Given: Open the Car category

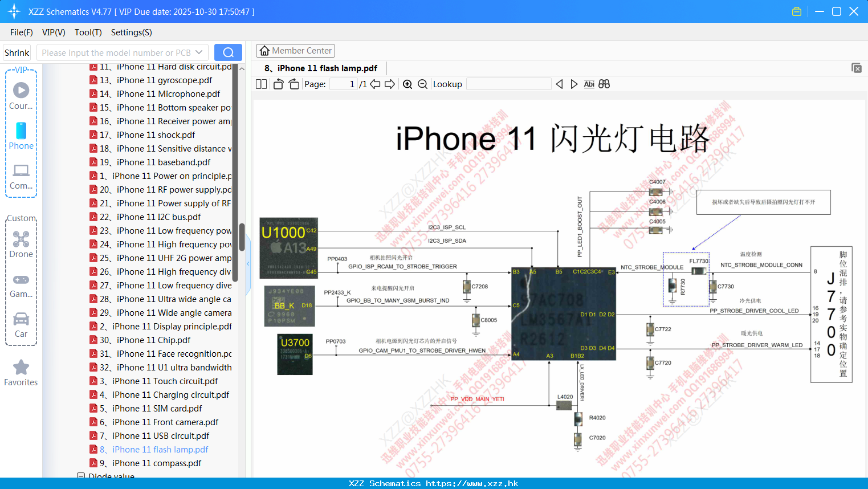Looking at the screenshot, I should point(21,325).
